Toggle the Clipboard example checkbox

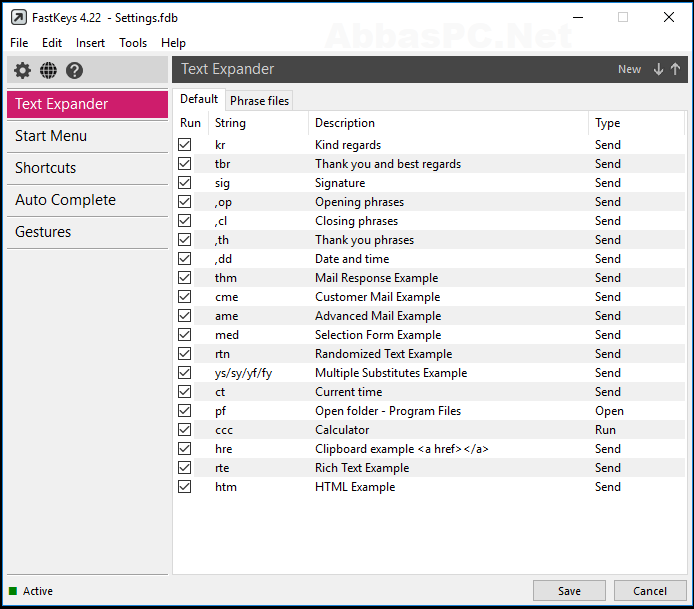185,449
